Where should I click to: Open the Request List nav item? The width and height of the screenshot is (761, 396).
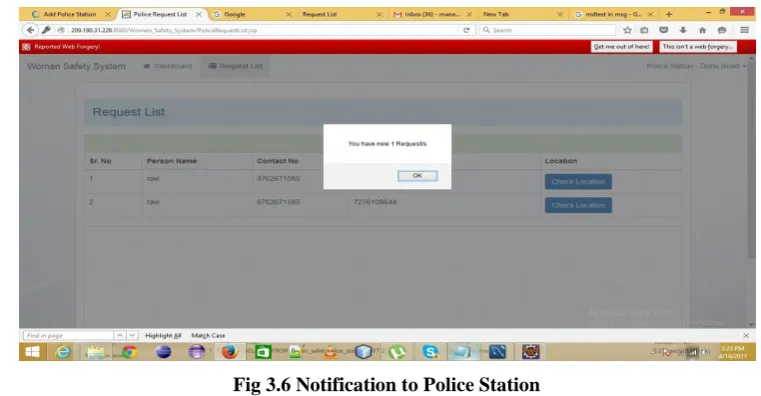pyautogui.click(x=236, y=66)
